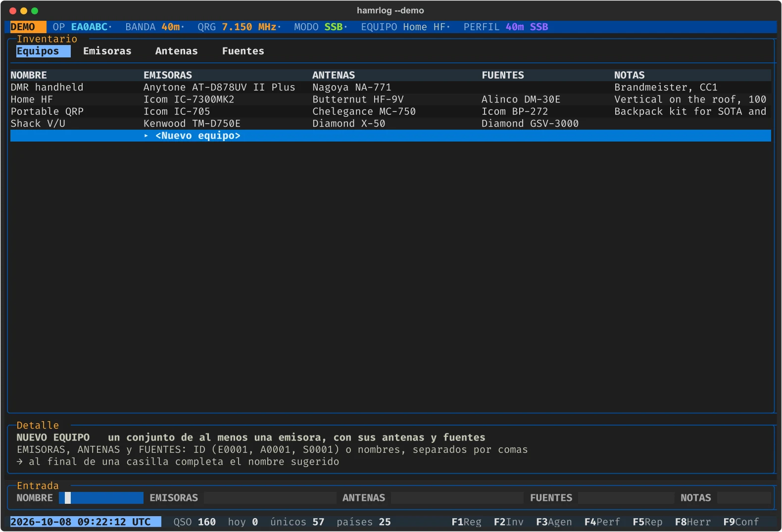Focus the NOTAS input field
The width and height of the screenshot is (782, 532).
tap(744, 498)
